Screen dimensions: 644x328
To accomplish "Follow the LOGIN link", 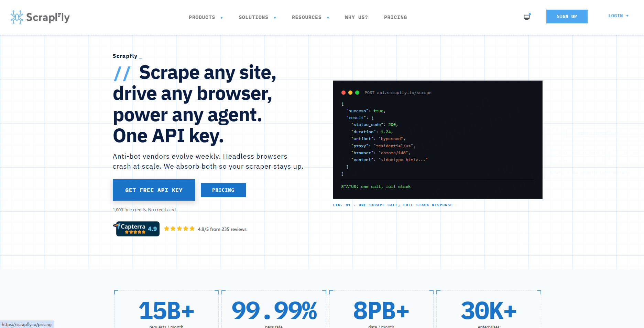I will (618, 16).
